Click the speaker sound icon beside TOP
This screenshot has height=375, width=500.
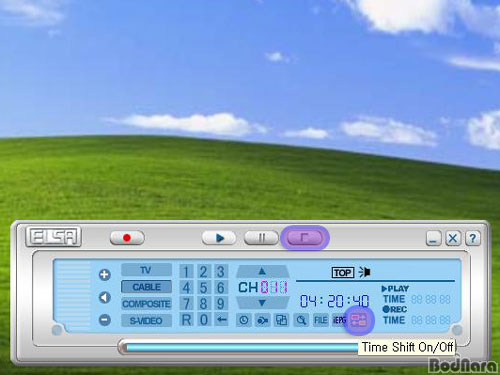tap(365, 272)
